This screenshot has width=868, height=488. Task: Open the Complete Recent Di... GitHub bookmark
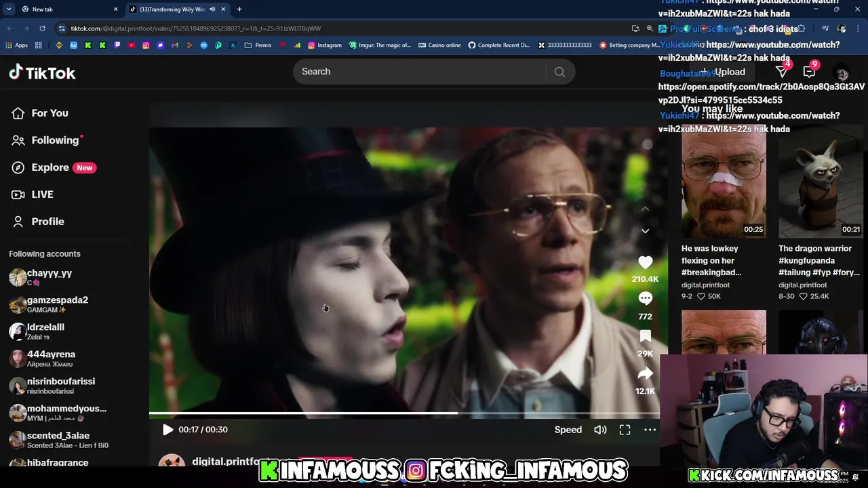[x=499, y=45]
